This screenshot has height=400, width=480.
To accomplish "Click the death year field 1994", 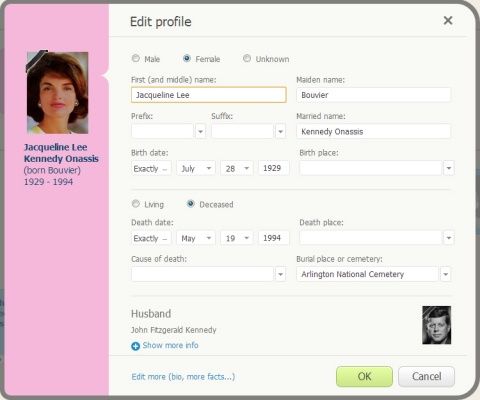I will (x=274, y=238).
